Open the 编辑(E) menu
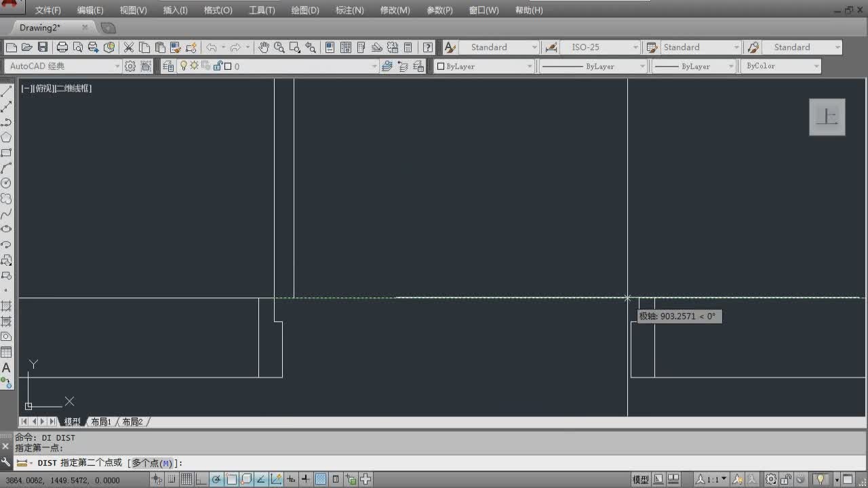The width and height of the screenshot is (868, 488). click(x=90, y=10)
